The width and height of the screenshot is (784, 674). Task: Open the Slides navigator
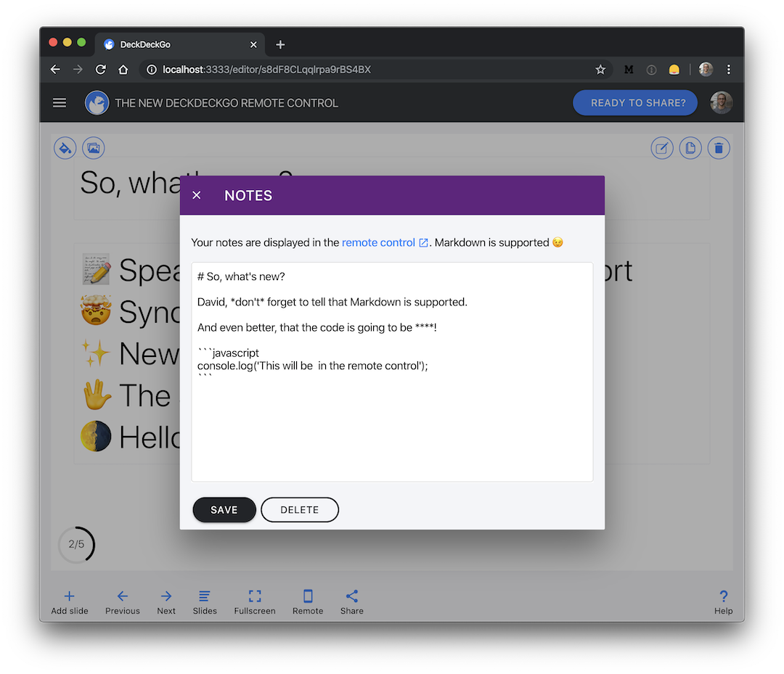204,601
